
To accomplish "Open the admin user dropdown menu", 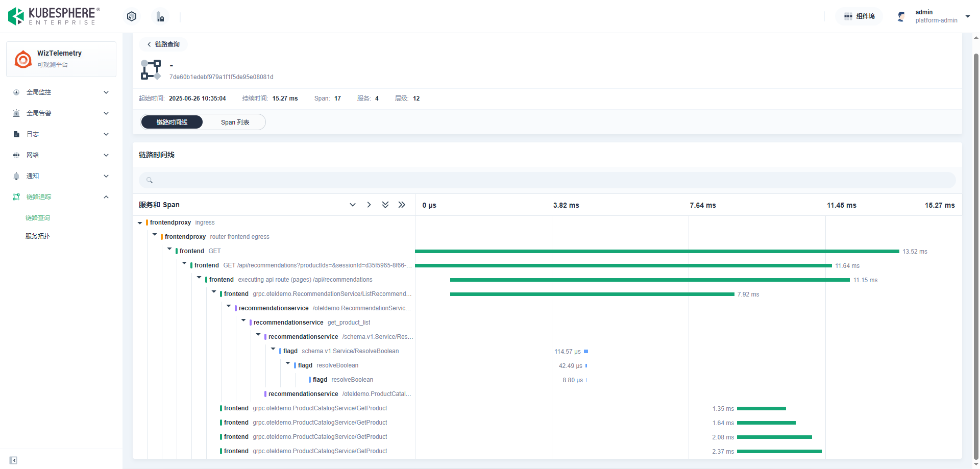I will [967, 16].
